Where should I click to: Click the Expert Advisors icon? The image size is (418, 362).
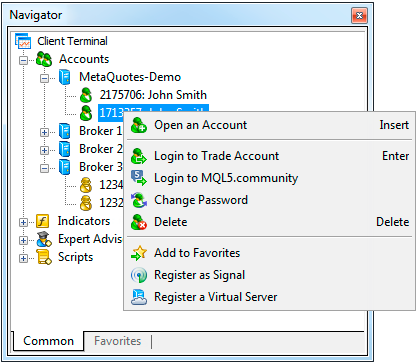click(44, 239)
